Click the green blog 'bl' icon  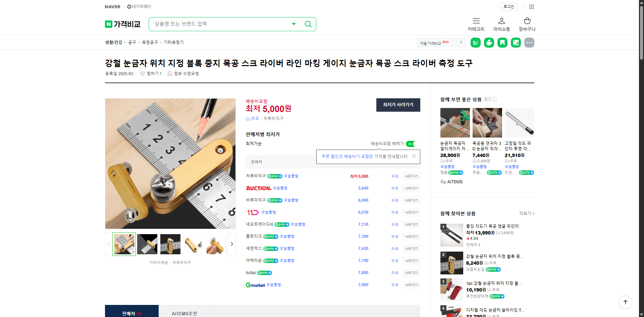(475, 43)
